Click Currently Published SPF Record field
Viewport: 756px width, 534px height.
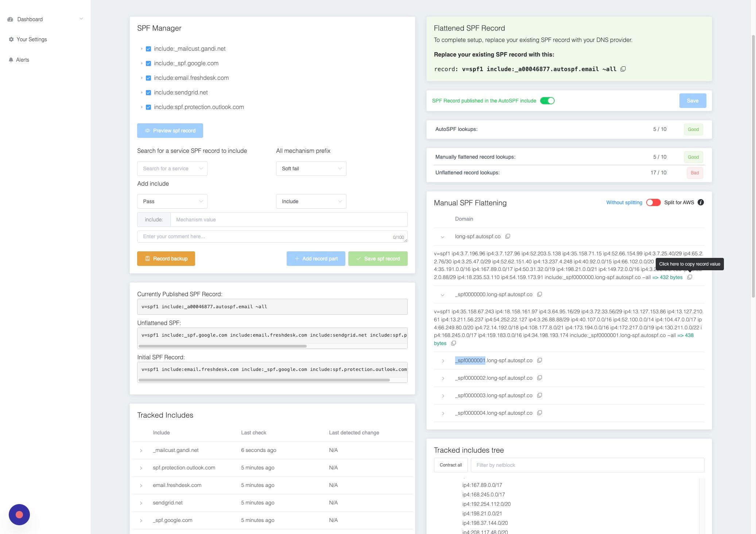pyautogui.click(x=272, y=307)
